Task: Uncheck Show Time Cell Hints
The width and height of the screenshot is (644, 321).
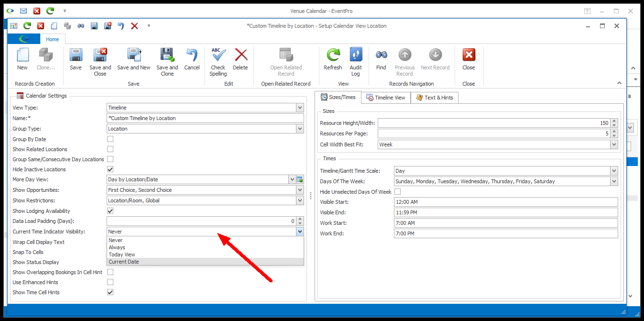Action: point(110,292)
